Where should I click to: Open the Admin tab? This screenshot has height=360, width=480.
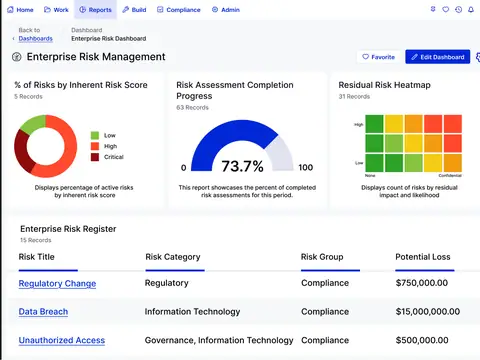[226, 10]
